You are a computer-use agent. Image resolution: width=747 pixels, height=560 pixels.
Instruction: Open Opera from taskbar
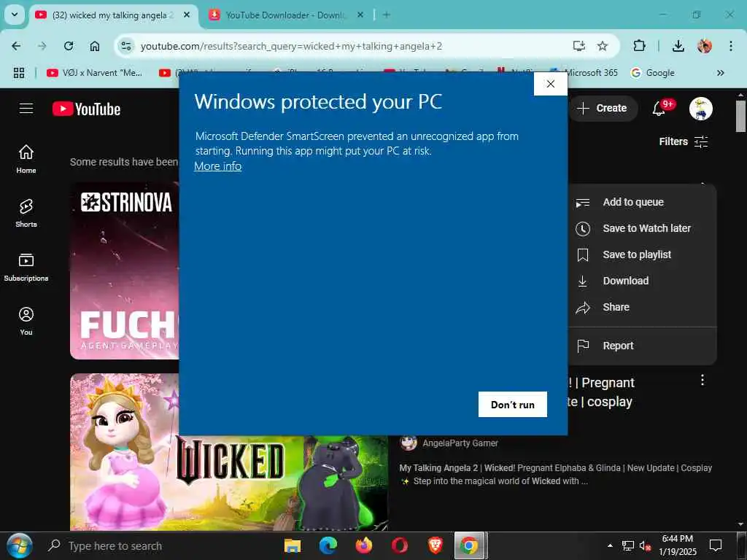pyautogui.click(x=400, y=545)
